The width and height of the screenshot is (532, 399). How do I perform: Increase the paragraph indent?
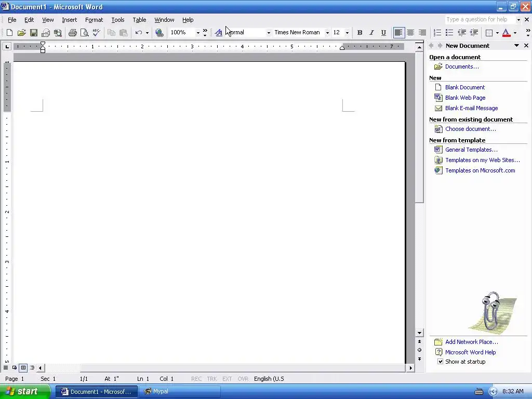[x=474, y=33]
